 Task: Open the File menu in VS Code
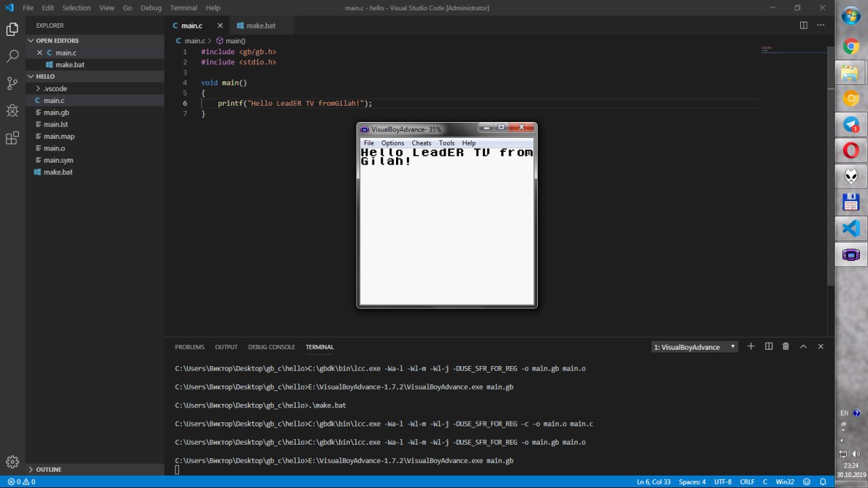(28, 7)
